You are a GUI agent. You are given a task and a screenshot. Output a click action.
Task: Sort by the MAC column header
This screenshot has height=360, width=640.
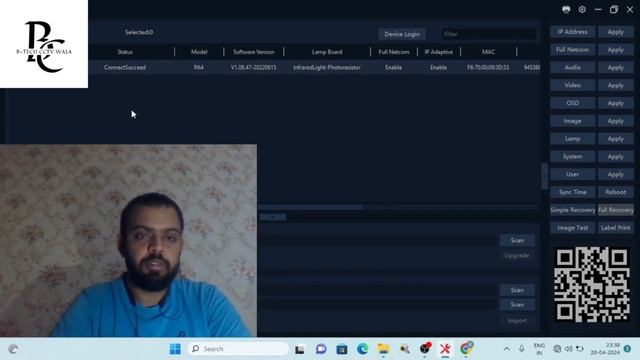[x=488, y=52]
